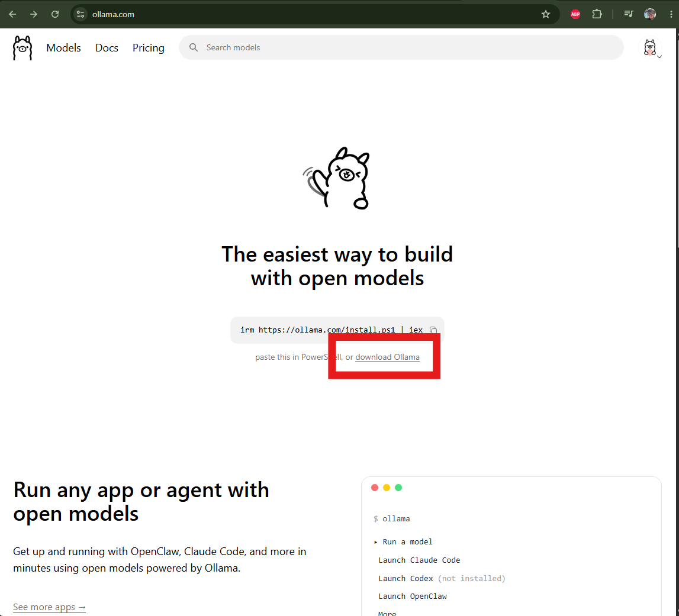Screen dimensions: 679x616
Task: Click the irm install command text
Action: [332, 330]
